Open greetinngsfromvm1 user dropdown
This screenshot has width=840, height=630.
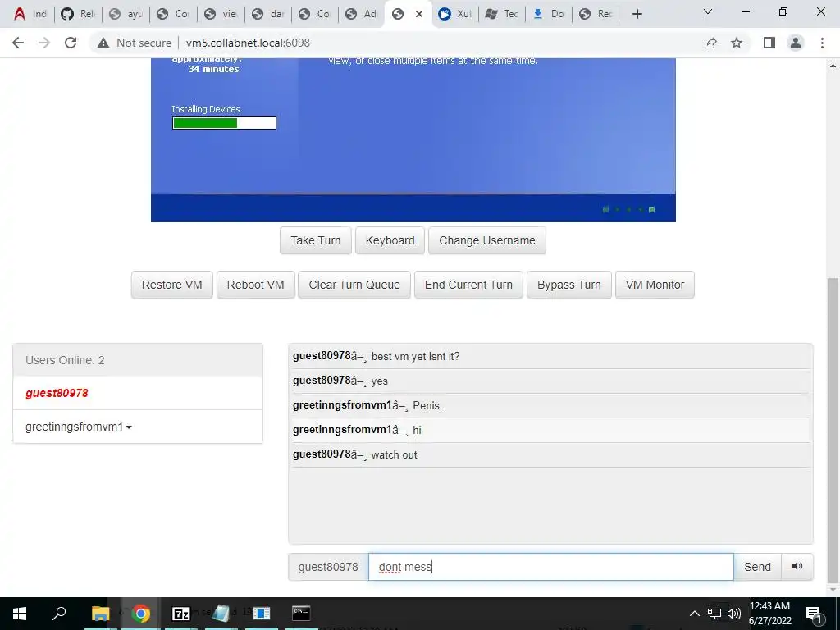(x=79, y=427)
